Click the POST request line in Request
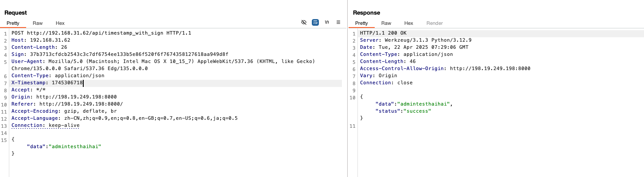Screen dimensions: 644x177 pyautogui.click(x=101, y=33)
